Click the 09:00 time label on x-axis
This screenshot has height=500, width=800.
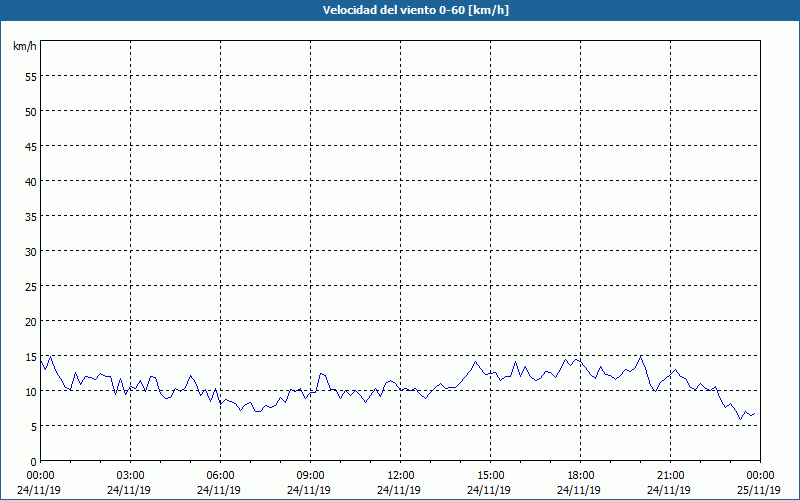310,476
